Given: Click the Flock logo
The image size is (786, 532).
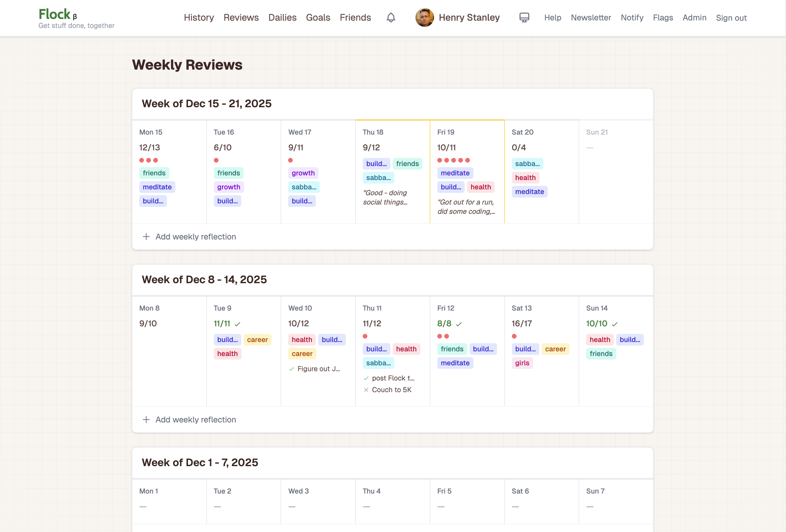Looking at the screenshot, I should [x=54, y=14].
